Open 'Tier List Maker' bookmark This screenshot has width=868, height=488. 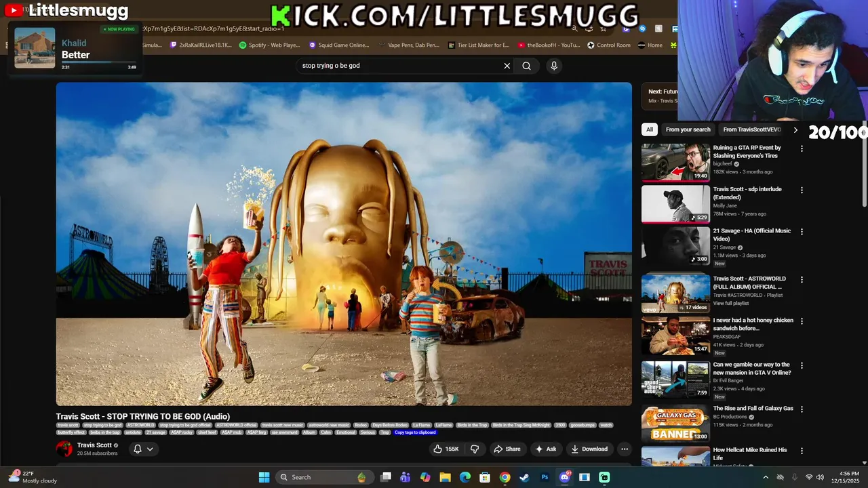pos(479,45)
